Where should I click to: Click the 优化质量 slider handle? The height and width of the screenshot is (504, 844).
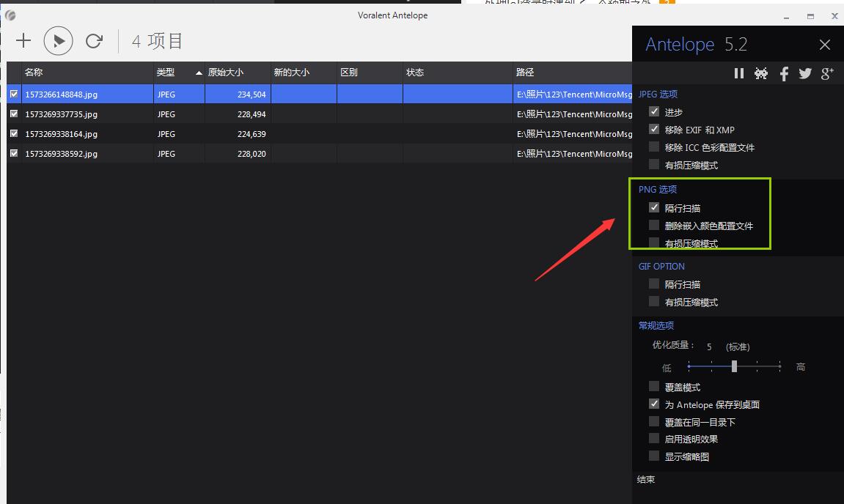(x=734, y=366)
